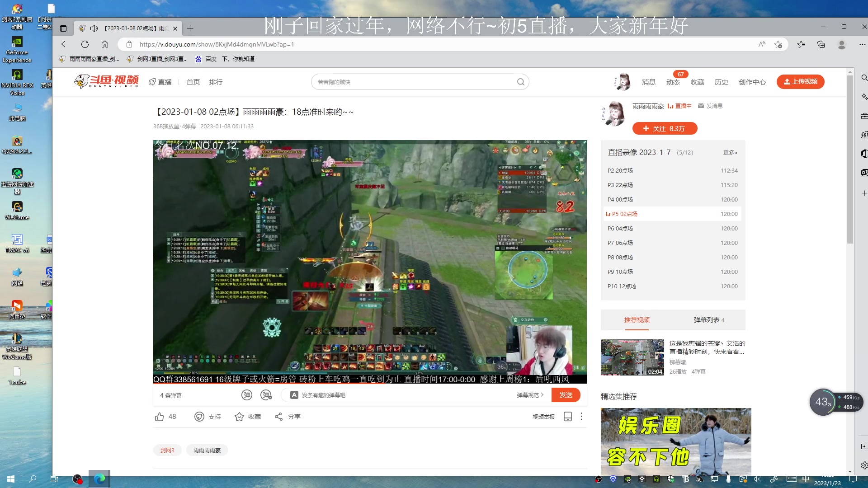868x488 pixels.
Task: Open danmaku settings gear icon
Action: (267, 395)
